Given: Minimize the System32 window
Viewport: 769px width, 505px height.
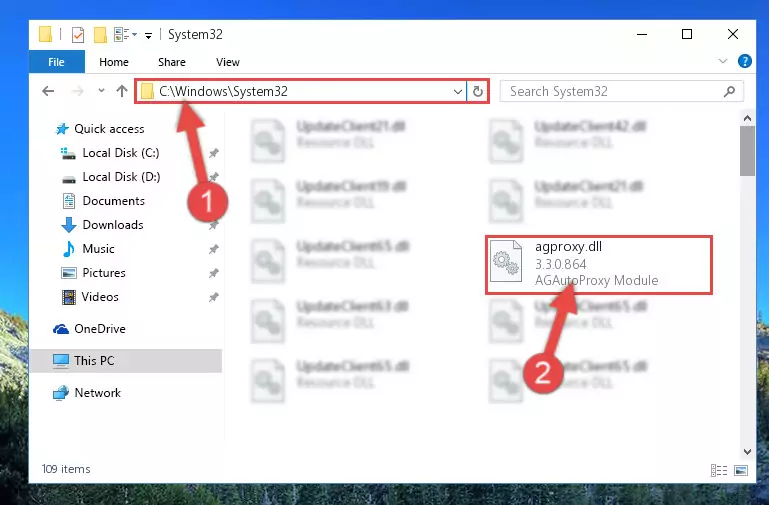Looking at the screenshot, I should (641, 34).
